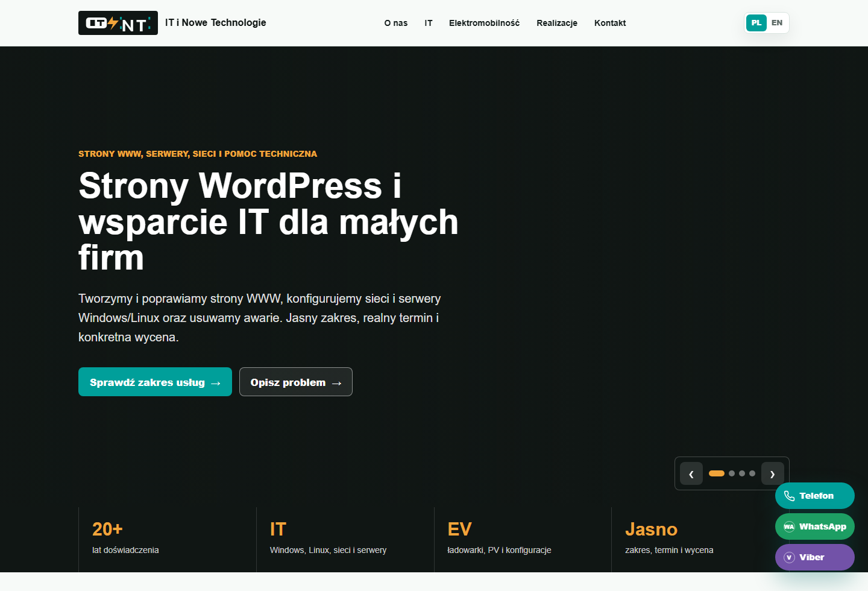Click the 'Tworzymy i poprawiamy strony WWW' paragraph

(x=260, y=318)
